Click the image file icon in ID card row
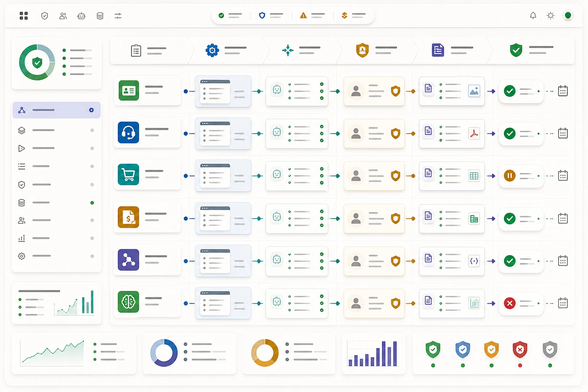The image size is (588, 392). tap(474, 91)
